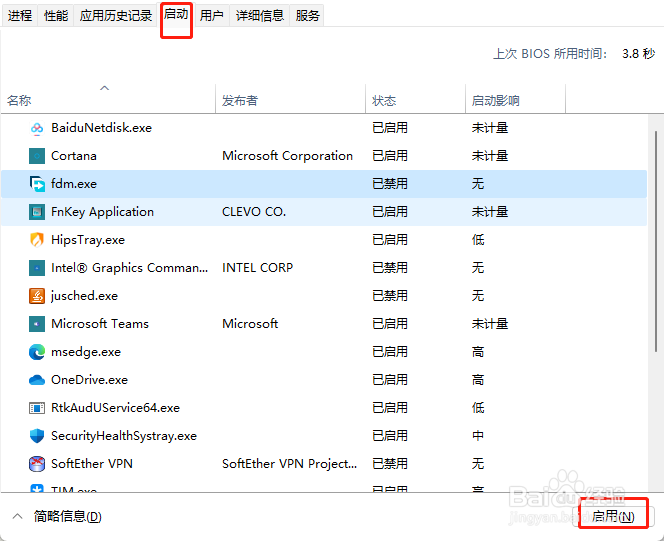This screenshot has height=541, width=664.
Task: Click the FnKey Application icon
Action: [37, 212]
